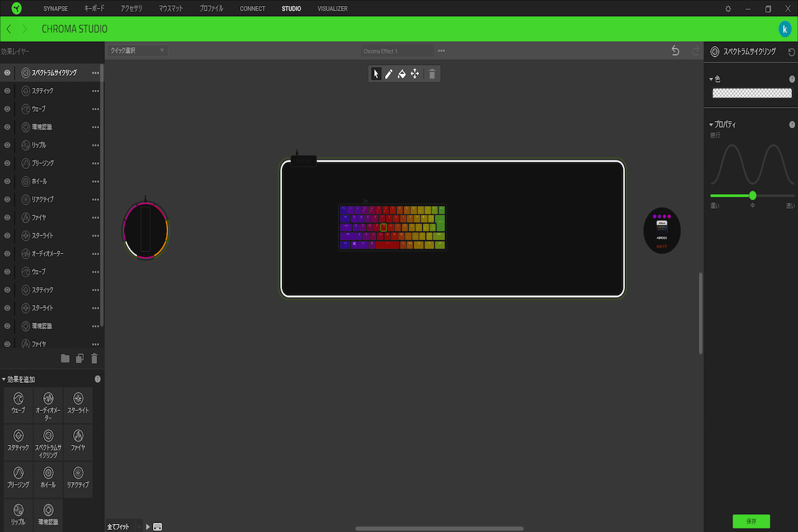Open the キーボード tab

click(94, 9)
